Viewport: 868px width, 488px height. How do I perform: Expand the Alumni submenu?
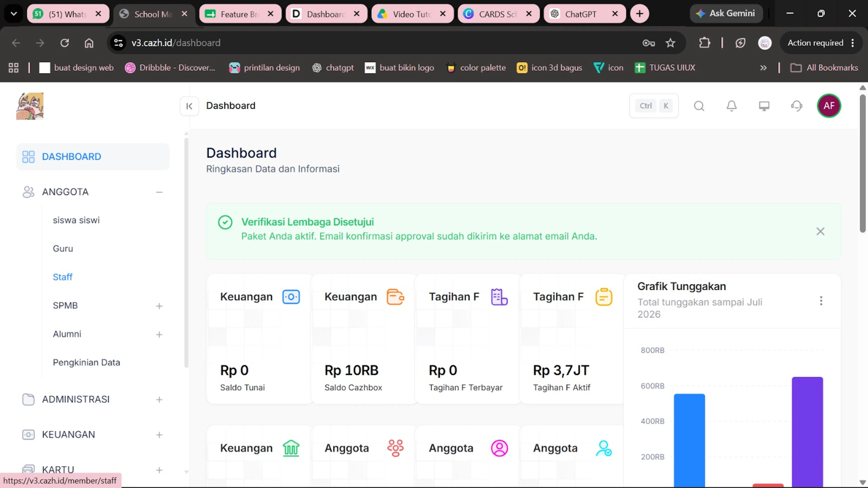tap(159, 334)
